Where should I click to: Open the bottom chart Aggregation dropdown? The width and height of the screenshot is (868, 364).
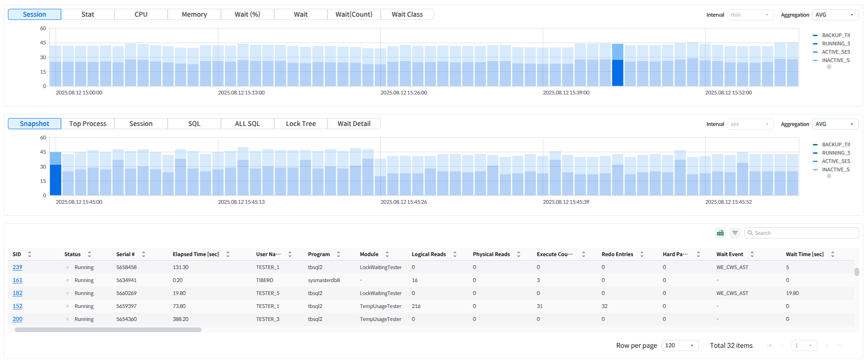[835, 124]
